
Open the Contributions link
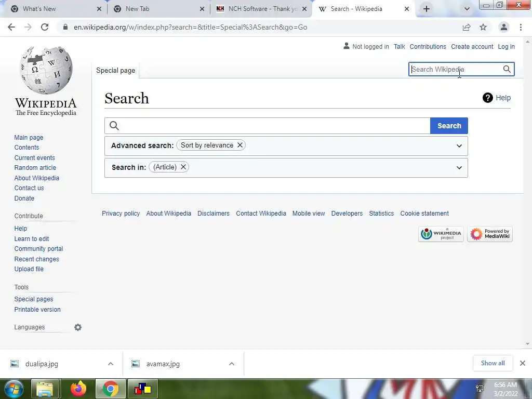[x=428, y=47]
